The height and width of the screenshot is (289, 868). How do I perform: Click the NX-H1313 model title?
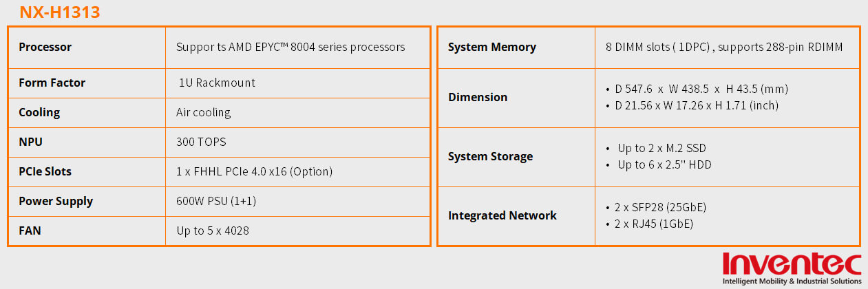click(59, 12)
